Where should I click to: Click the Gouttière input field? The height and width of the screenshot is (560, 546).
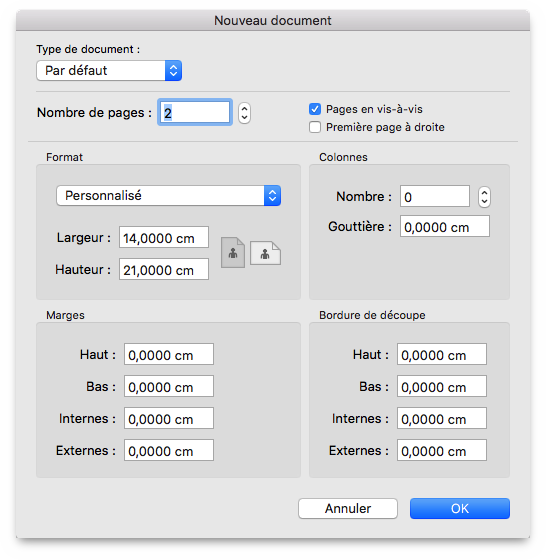[x=445, y=226]
